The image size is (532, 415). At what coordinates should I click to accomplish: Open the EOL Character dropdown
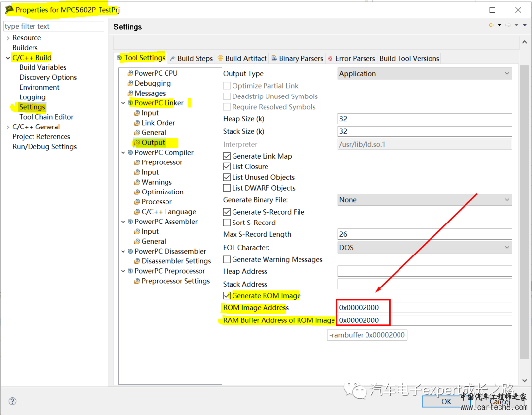[x=425, y=248]
